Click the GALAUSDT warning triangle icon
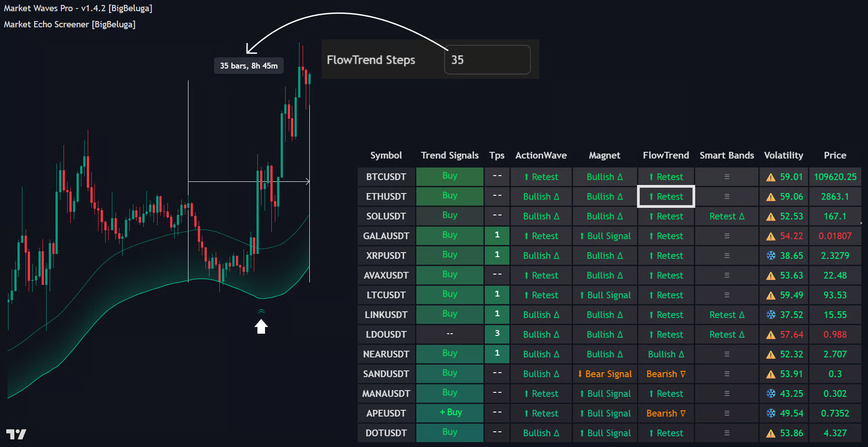The height and width of the screenshot is (447, 868). pos(770,236)
